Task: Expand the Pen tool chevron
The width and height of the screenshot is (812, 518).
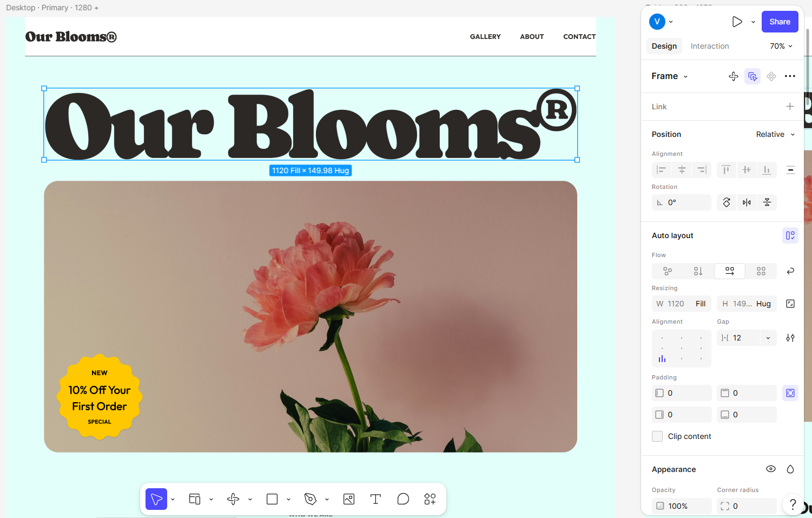Action: [327, 499]
